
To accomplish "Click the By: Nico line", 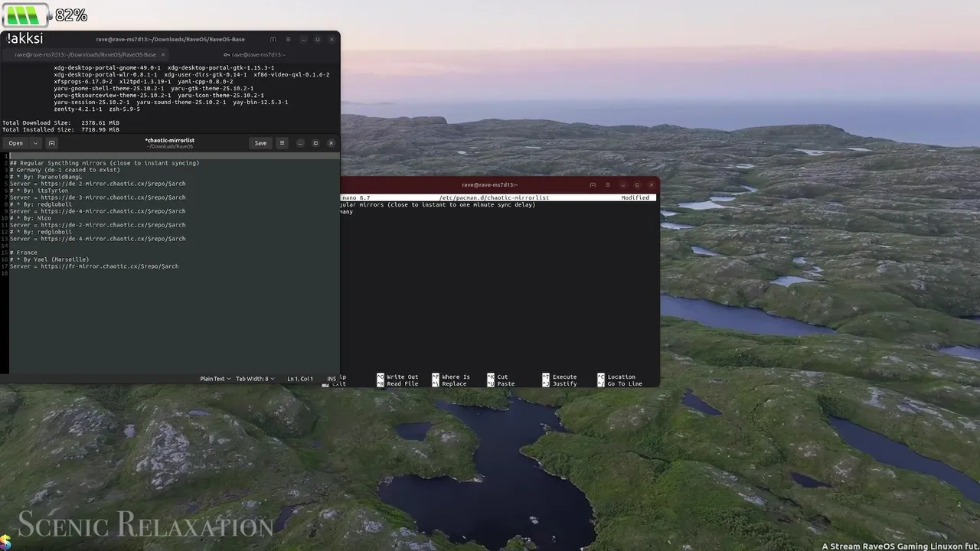I will pyautogui.click(x=31, y=218).
